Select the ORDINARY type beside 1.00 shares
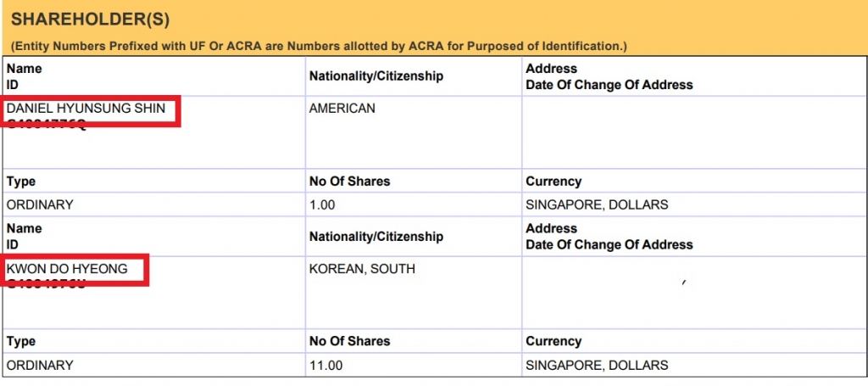 click(40, 204)
